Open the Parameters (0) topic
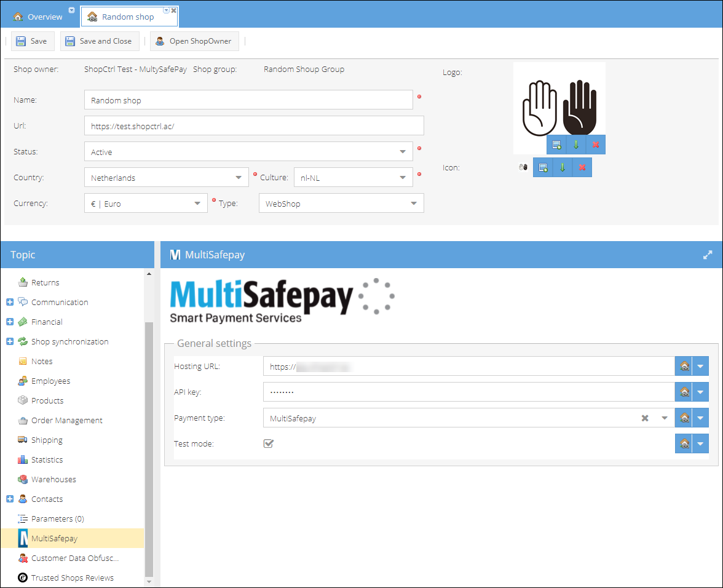Image resolution: width=723 pixels, height=588 pixels. pos(57,519)
